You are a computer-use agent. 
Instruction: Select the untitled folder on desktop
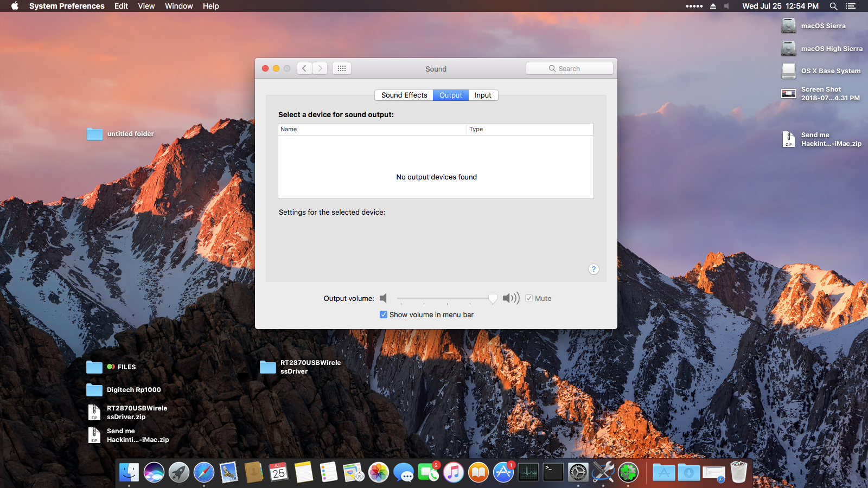(x=95, y=134)
